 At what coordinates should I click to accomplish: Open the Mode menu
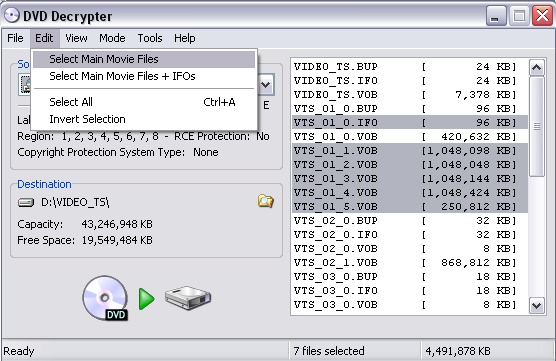[x=112, y=38]
